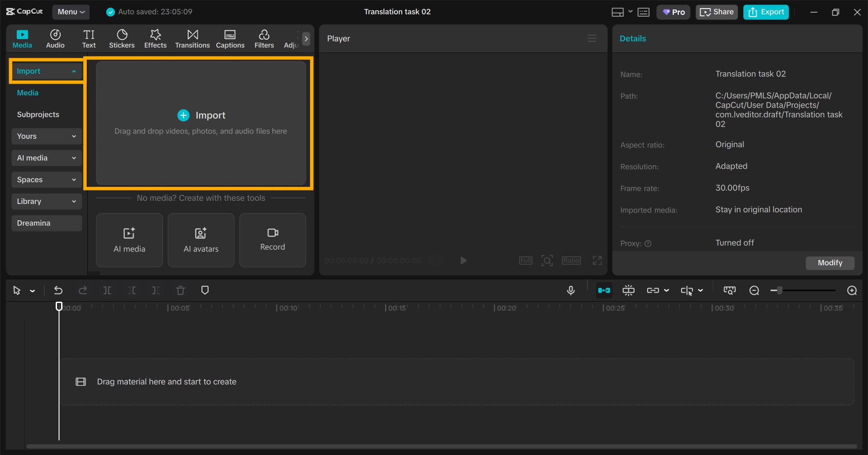The width and height of the screenshot is (868, 455).
Task: Click the undo arrow in timeline toolbar
Action: pos(58,290)
